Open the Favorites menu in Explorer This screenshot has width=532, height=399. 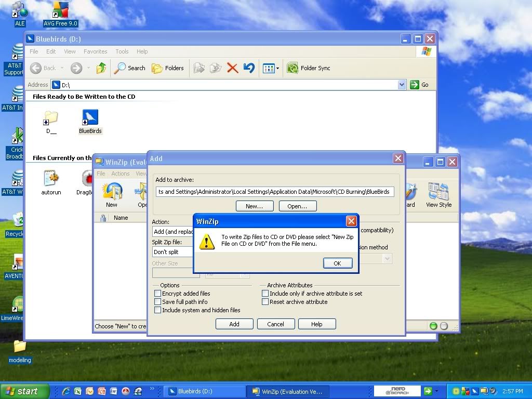tap(96, 51)
